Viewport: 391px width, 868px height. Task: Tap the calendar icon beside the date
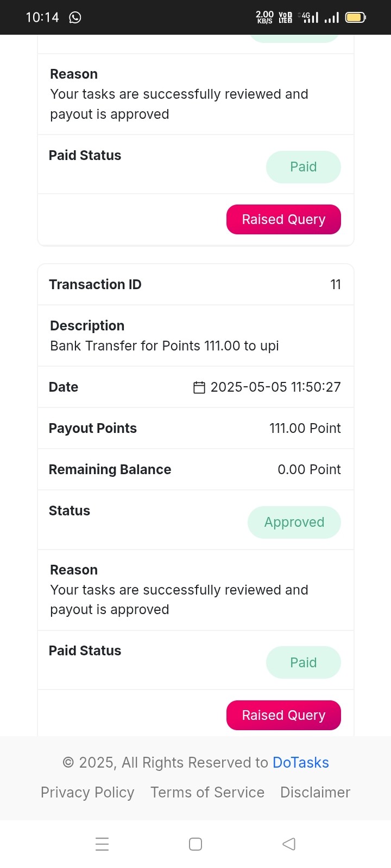point(199,387)
